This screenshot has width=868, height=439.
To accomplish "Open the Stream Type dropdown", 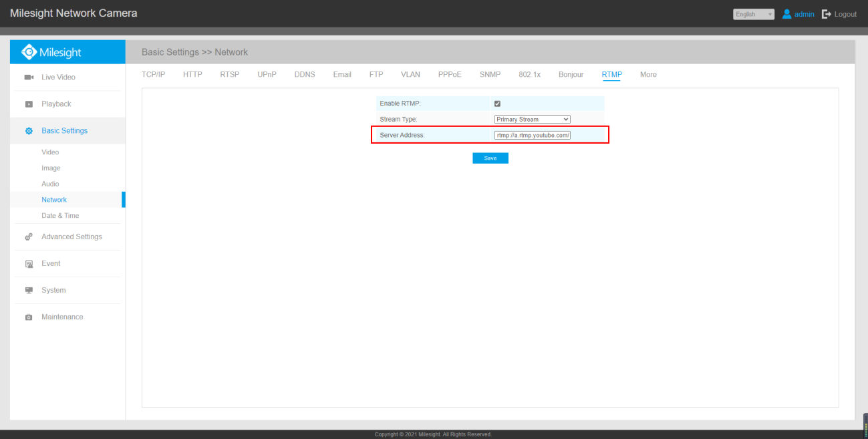I will (x=532, y=119).
